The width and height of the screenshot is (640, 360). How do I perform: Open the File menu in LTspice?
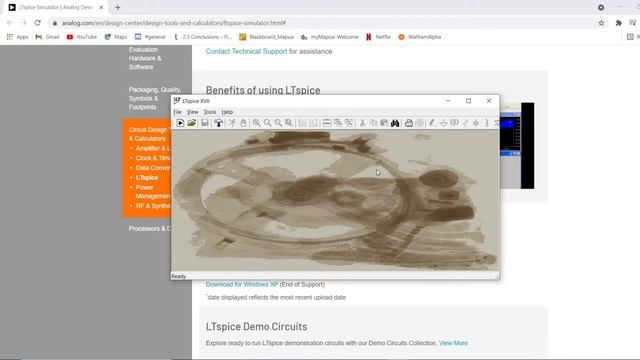177,112
